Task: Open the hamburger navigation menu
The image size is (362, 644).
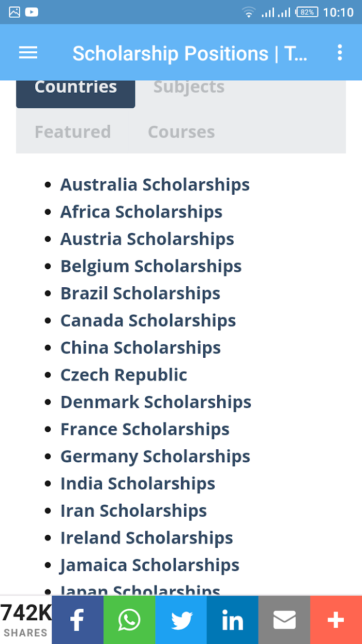Action: [28, 52]
